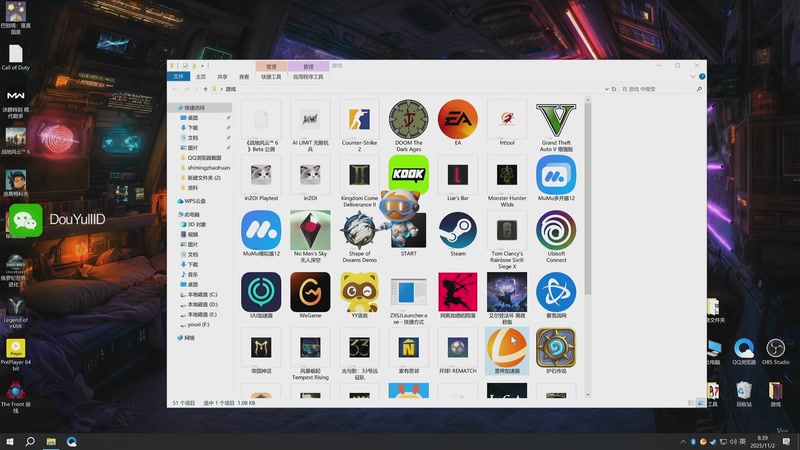Open the taskbar notification center
The height and width of the screenshot is (450, 800).
pos(787,441)
